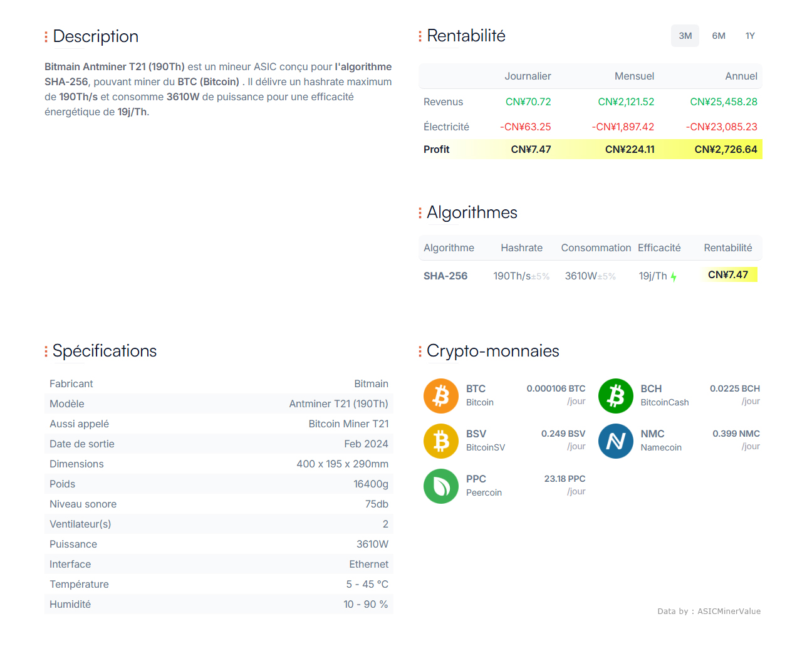The image size is (812, 651).
Task: Click the 0.399 NMC daily yield
Action: pyautogui.click(x=736, y=434)
